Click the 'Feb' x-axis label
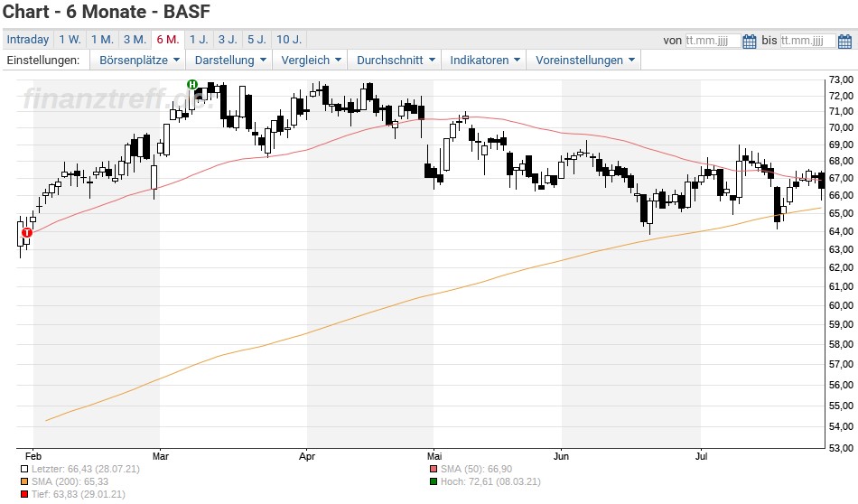 33,456
